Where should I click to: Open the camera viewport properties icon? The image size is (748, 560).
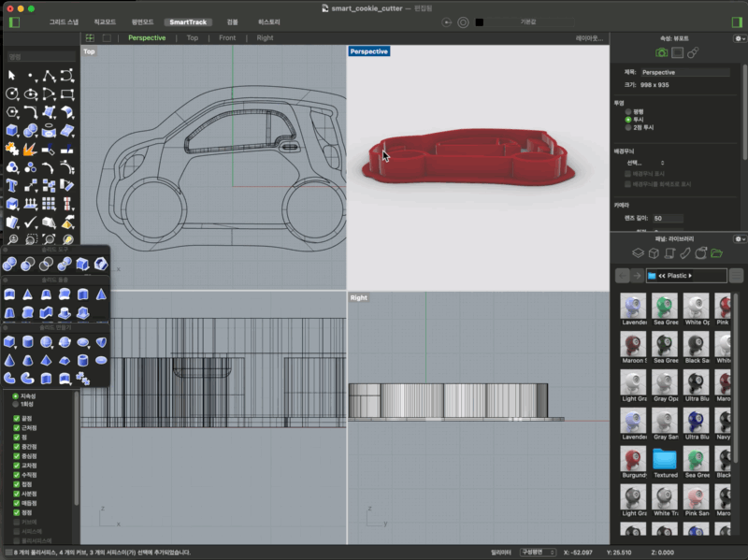click(x=662, y=53)
